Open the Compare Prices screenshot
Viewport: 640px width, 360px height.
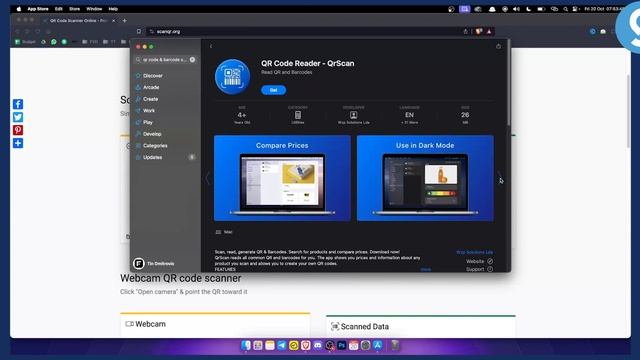(x=282, y=178)
